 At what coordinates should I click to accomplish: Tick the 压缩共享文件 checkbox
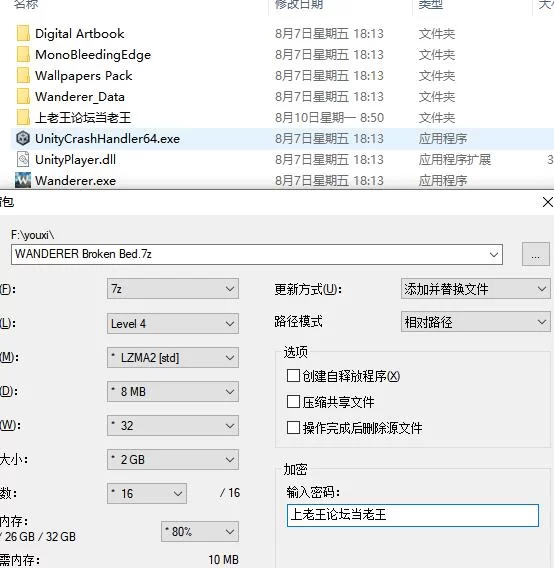point(293,402)
